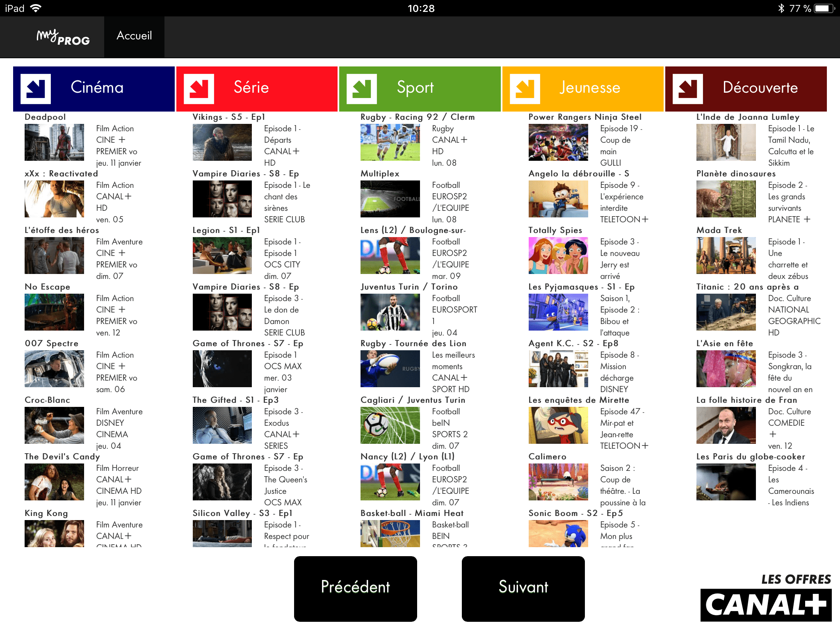The height and width of the screenshot is (630, 840).
Task: Open Nancy (L2) / Lyon (L1) thumbnail
Action: 390,482
